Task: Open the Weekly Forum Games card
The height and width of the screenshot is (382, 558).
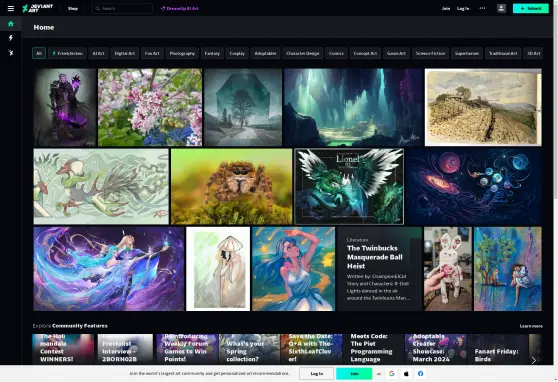Action: tap(186, 349)
